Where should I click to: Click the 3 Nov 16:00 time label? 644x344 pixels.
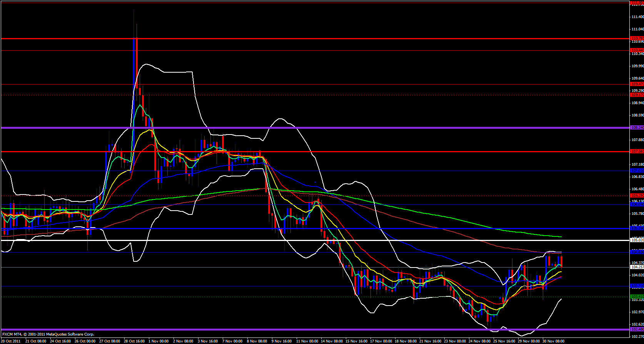click(x=208, y=341)
